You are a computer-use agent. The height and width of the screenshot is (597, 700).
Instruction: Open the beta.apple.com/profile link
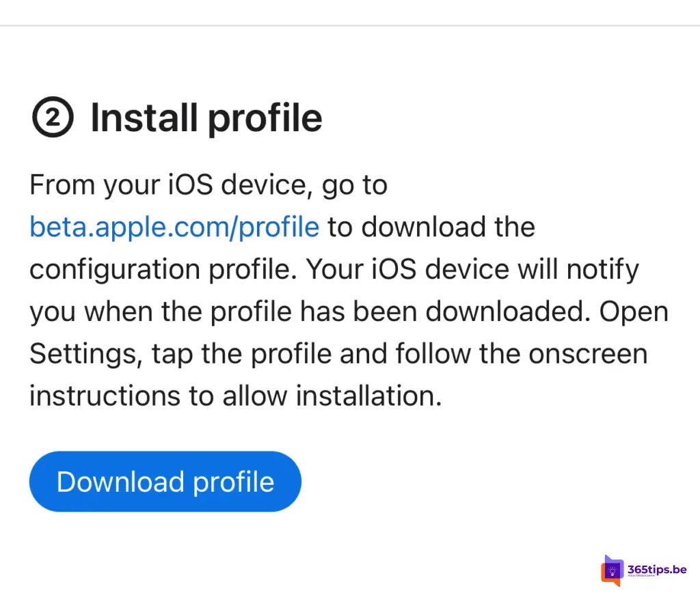tap(174, 227)
